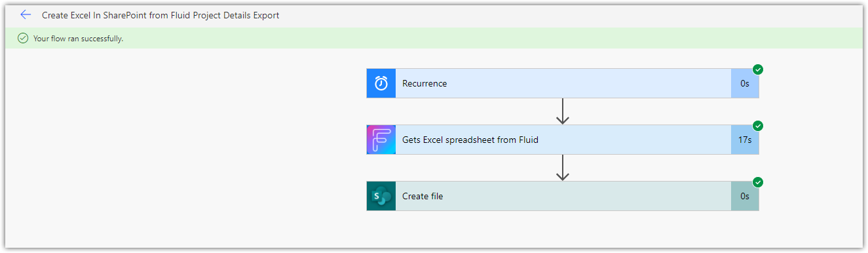Click the flow title text
The width and height of the screenshot is (868, 253).
(160, 15)
